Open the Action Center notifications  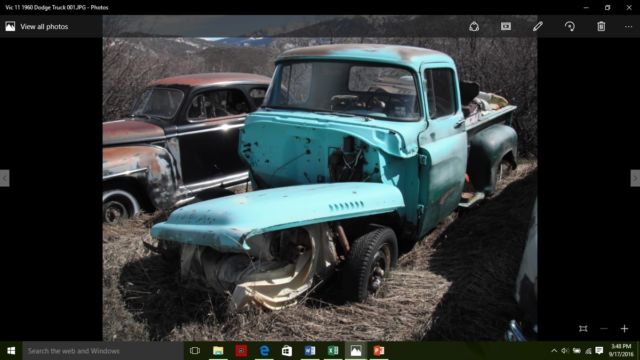599,351
